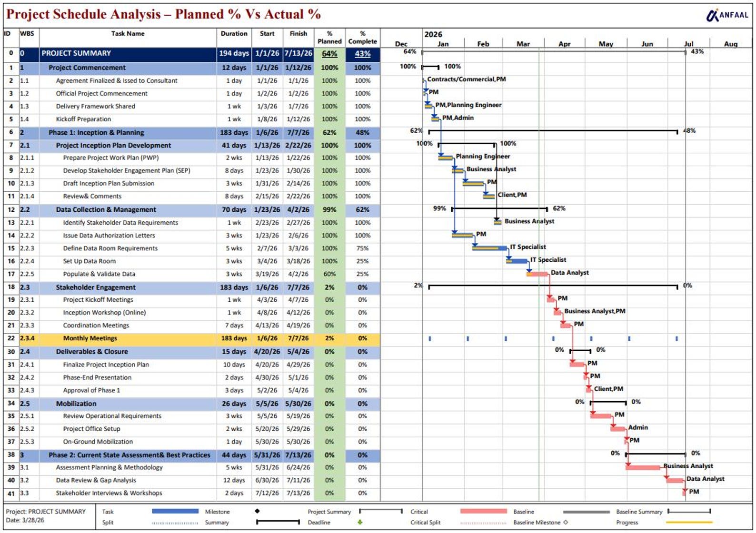Select the Project Summary bracket symbol in legend
Viewport: 756px width, 533px height.
381,512
